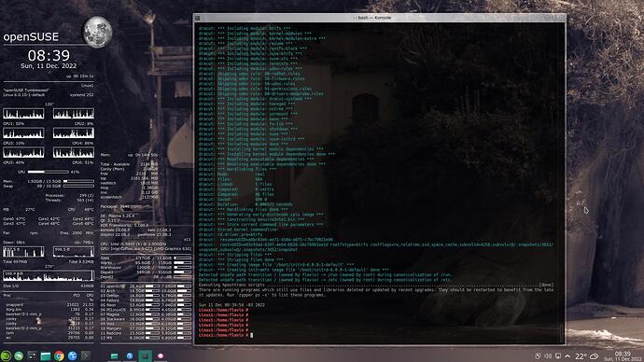644x362 pixels.
Task: Open the openSUSE application launcher
Action: coord(6,355)
